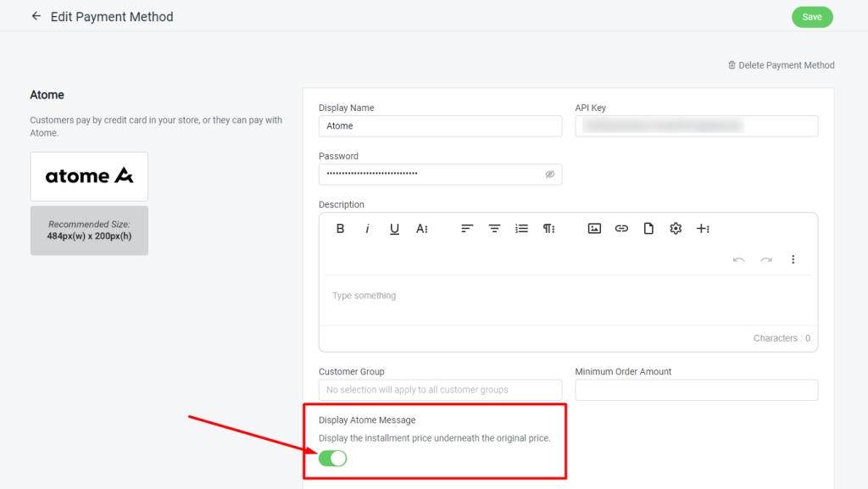The width and height of the screenshot is (868, 489).
Task: Focus the Password field
Action: point(440,175)
